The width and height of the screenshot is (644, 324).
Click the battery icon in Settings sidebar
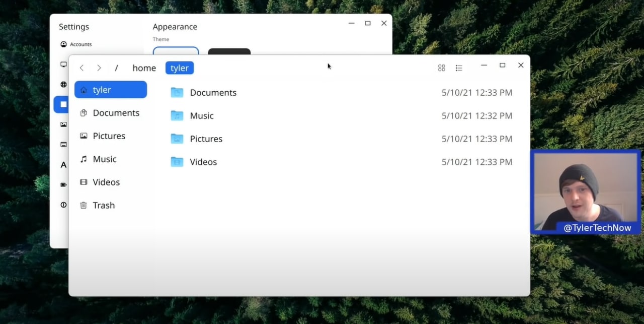(63, 185)
